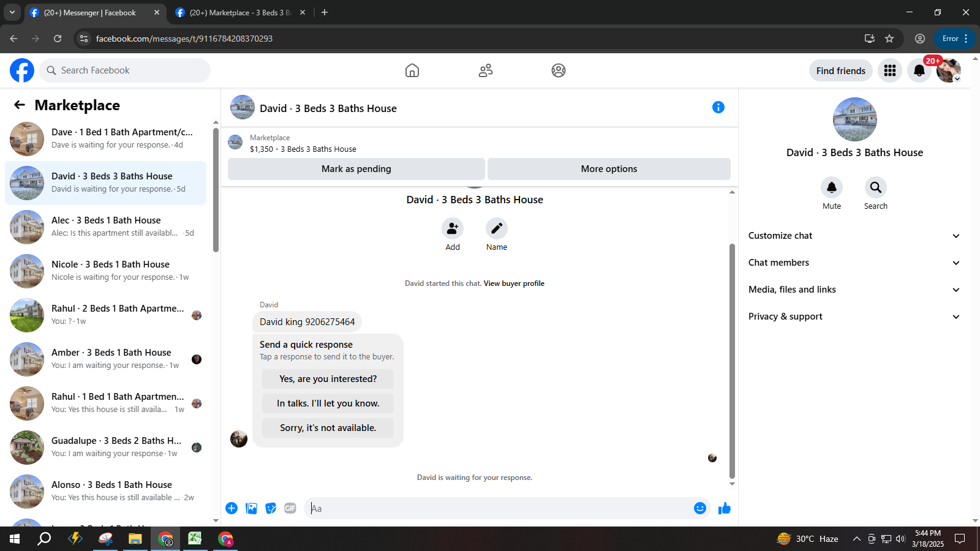Viewport: 980px width, 551px height.
Task: Click the Facebook logo
Action: pyautogui.click(x=22, y=70)
